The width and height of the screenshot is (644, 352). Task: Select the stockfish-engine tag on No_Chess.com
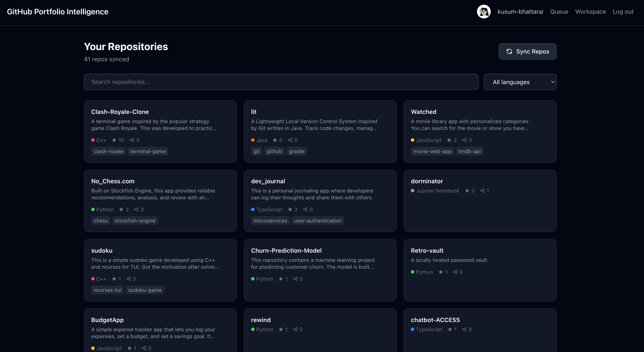135,221
